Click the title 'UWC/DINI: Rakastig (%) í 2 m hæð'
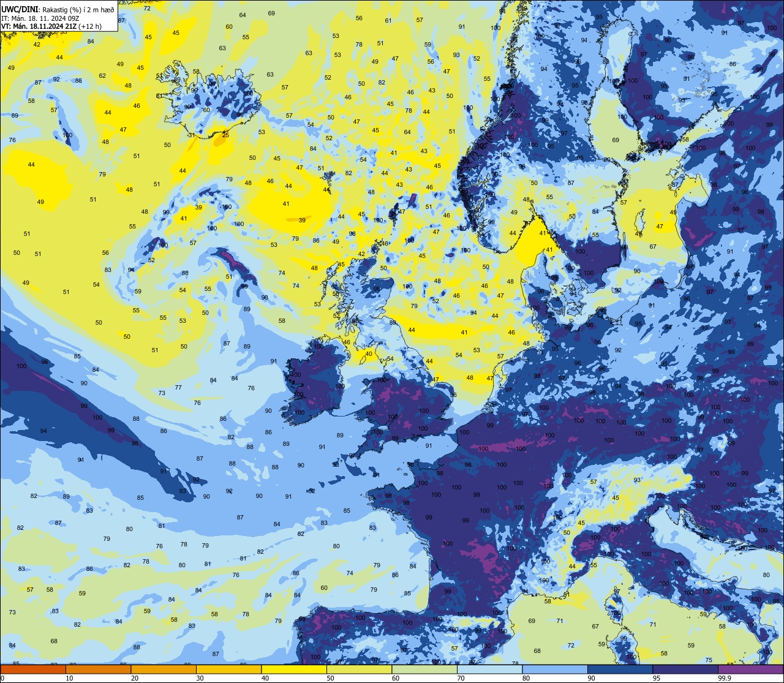 coord(58,9)
